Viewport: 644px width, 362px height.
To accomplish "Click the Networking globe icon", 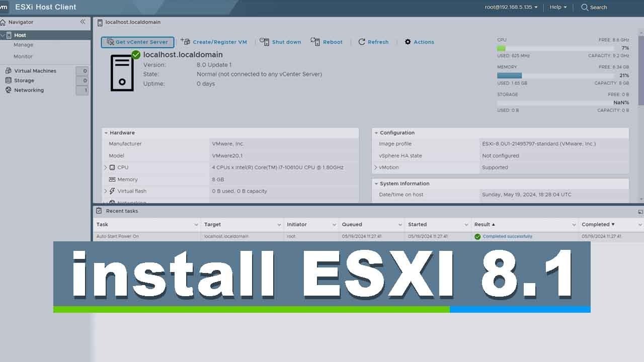I will coord(8,90).
